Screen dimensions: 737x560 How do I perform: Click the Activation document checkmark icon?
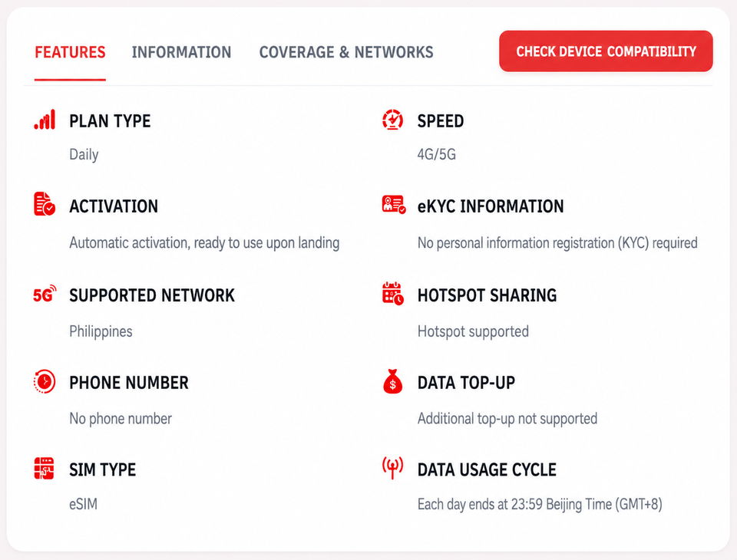coord(45,204)
